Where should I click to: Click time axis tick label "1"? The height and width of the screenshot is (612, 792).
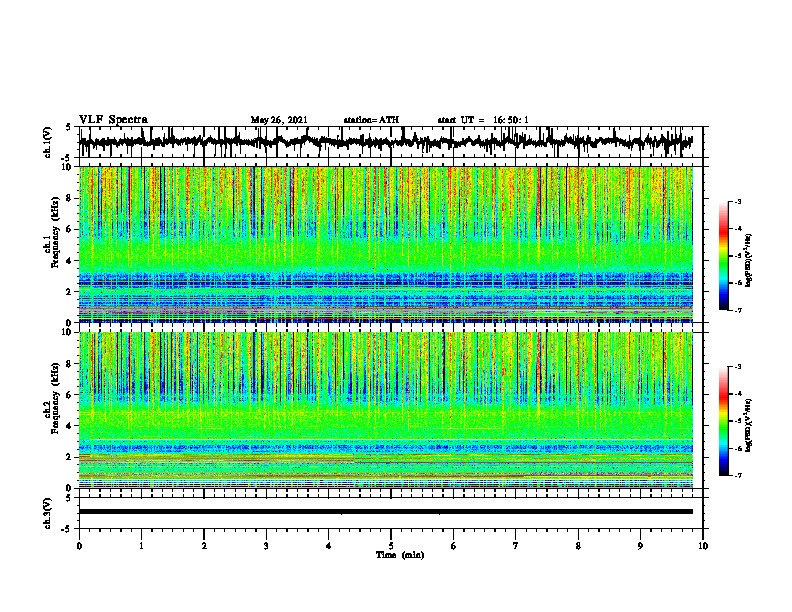click(141, 546)
